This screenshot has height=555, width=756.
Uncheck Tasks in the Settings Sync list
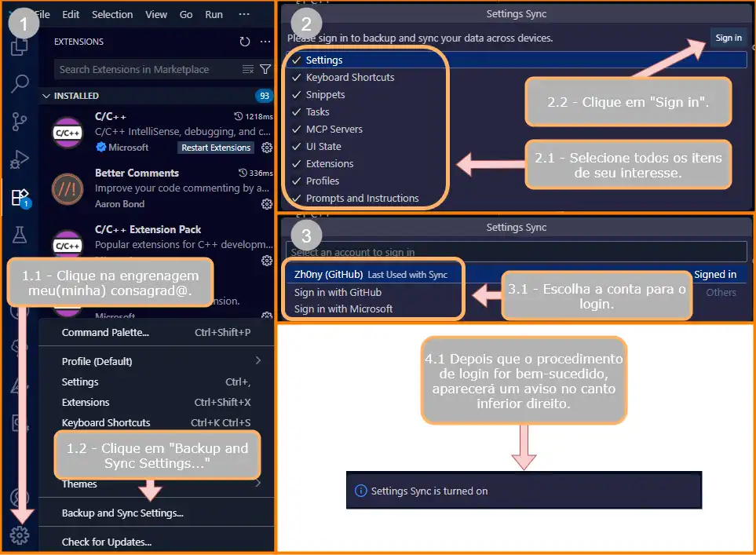[x=297, y=112]
